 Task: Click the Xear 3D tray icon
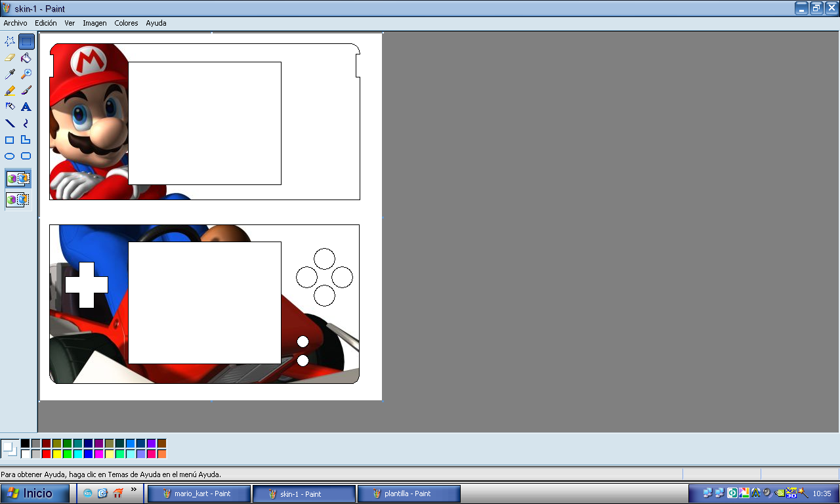coord(791,493)
